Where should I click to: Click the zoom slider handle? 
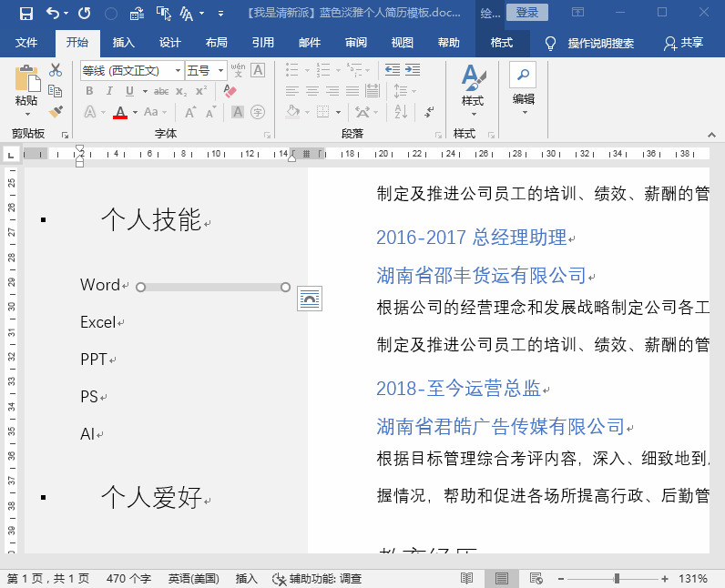click(x=617, y=578)
